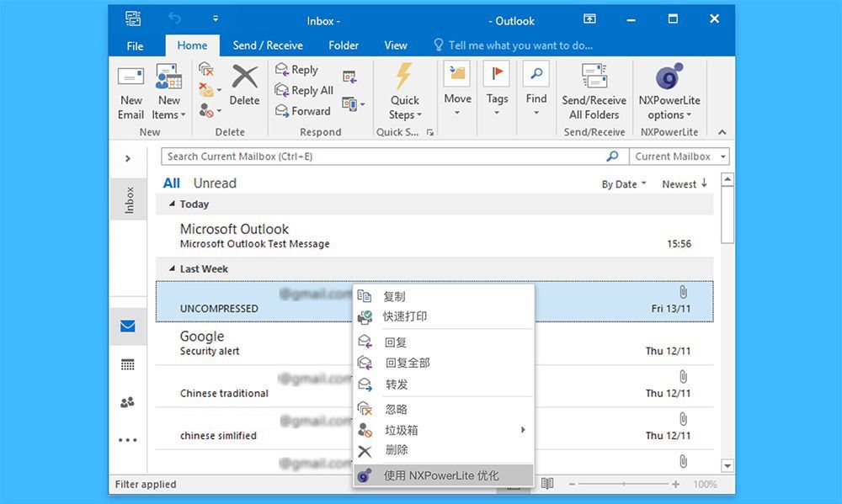The image size is (842, 504).
Task: Switch to the Send / Receive tab
Action: point(268,45)
